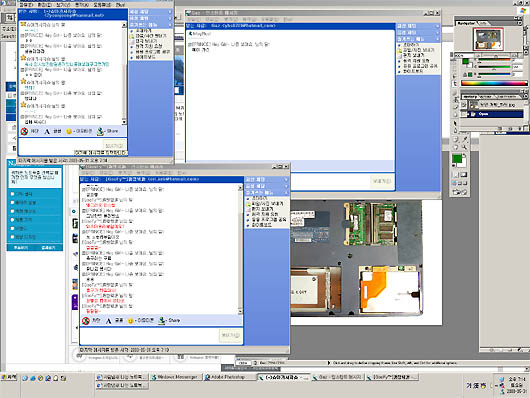The width and height of the screenshot is (530, 398).
Task: Click message input field in Goofy chat
Action: click(149, 336)
